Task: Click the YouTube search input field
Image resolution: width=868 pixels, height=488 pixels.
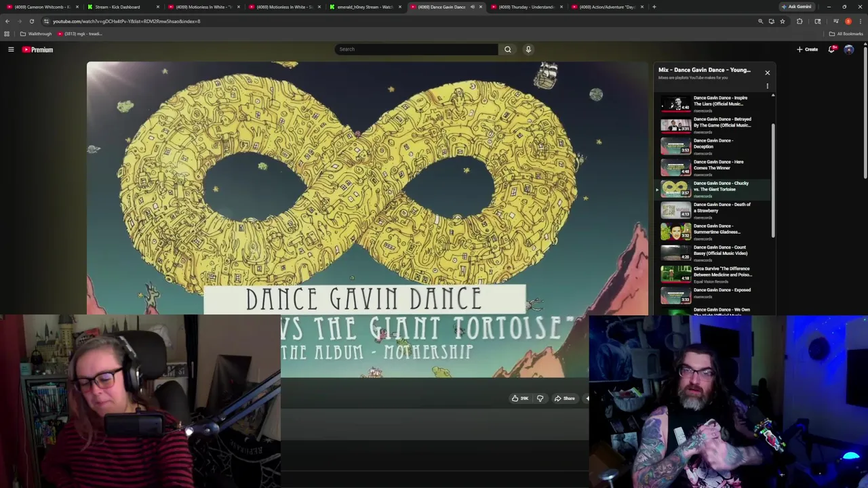Action: pos(416,49)
